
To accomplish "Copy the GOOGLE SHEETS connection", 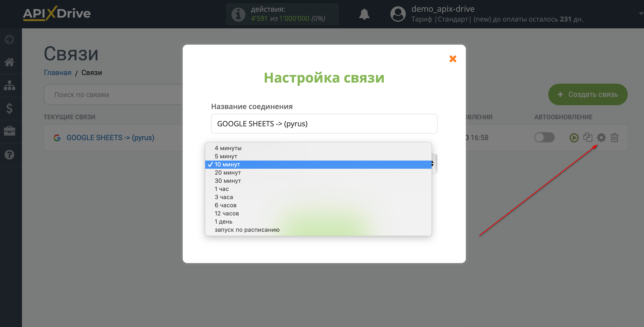I will [587, 137].
